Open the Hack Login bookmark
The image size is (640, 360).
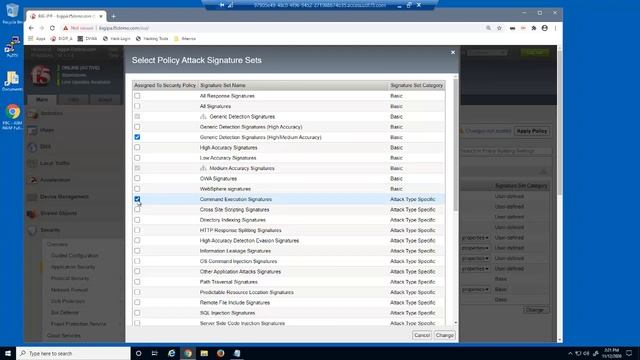click(116, 38)
